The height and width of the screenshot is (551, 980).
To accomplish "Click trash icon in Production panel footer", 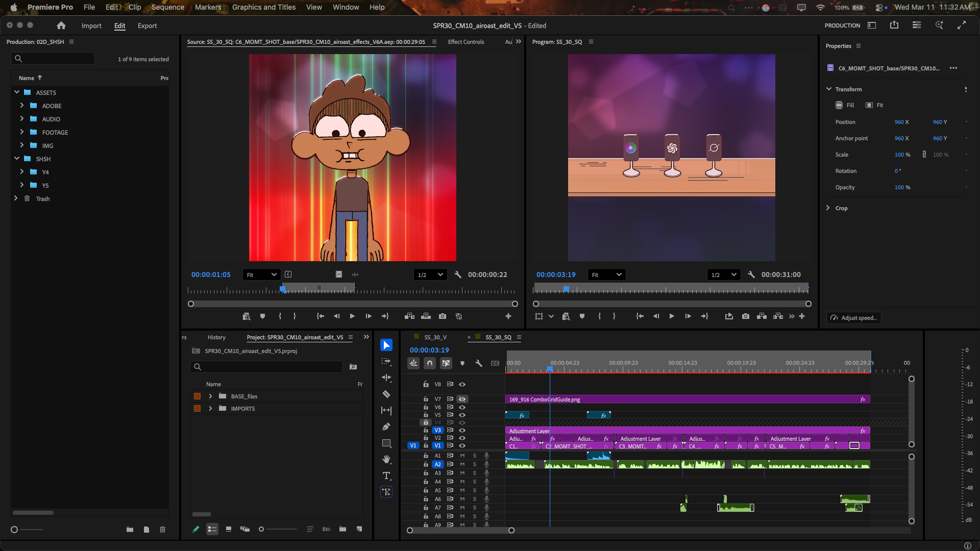I will pyautogui.click(x=162, y=530).
